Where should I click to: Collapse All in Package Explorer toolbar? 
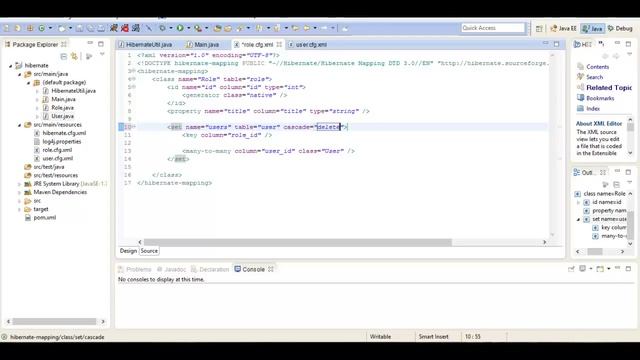pos(64,56)
